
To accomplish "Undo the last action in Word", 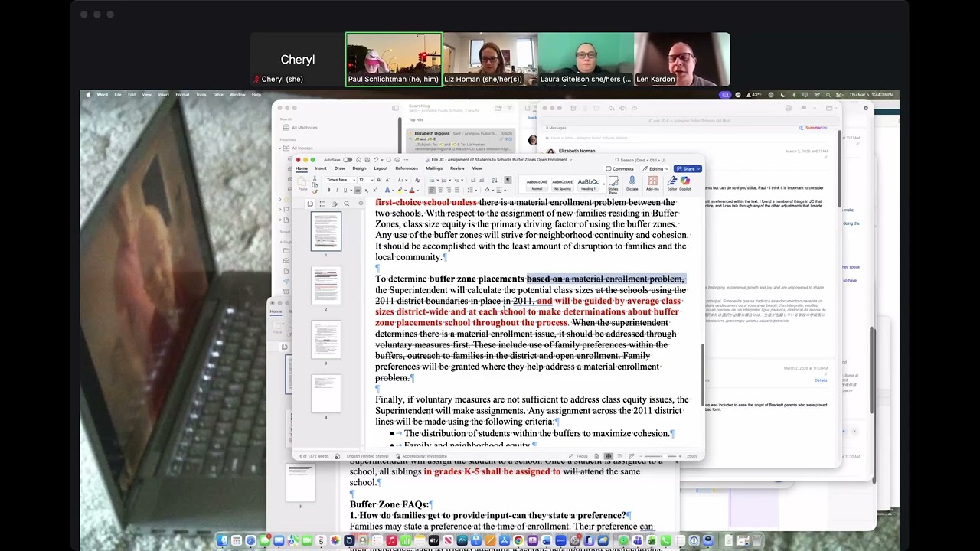I will [376, 160].
